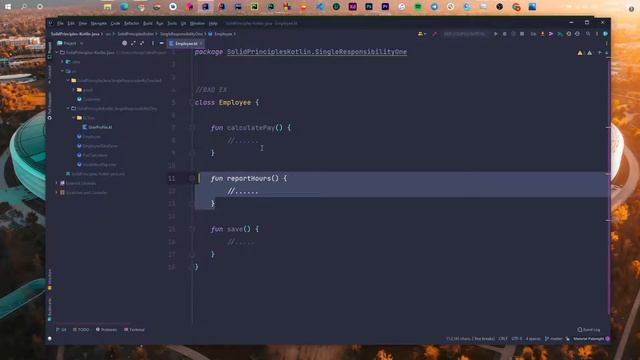Hide the Project panel (minus icon)
The height and width of the screenshot is (360, 640).
tap(162, 43)
